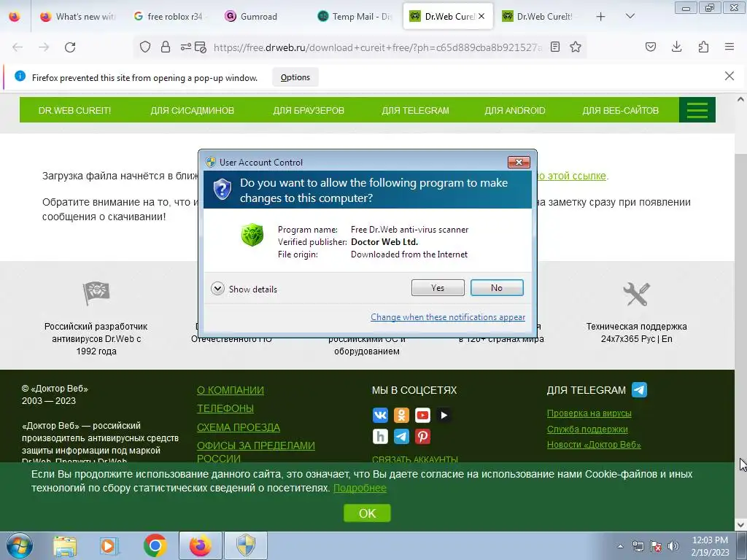Switch to the second Dr.Web CureIt! tab

coord(538,16)
